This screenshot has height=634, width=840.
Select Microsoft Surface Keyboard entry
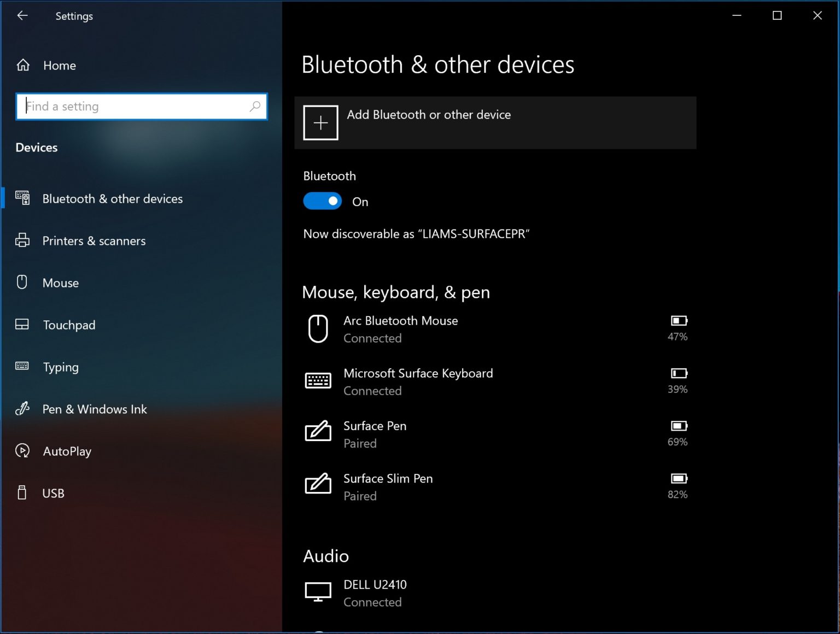pos(418,381)
